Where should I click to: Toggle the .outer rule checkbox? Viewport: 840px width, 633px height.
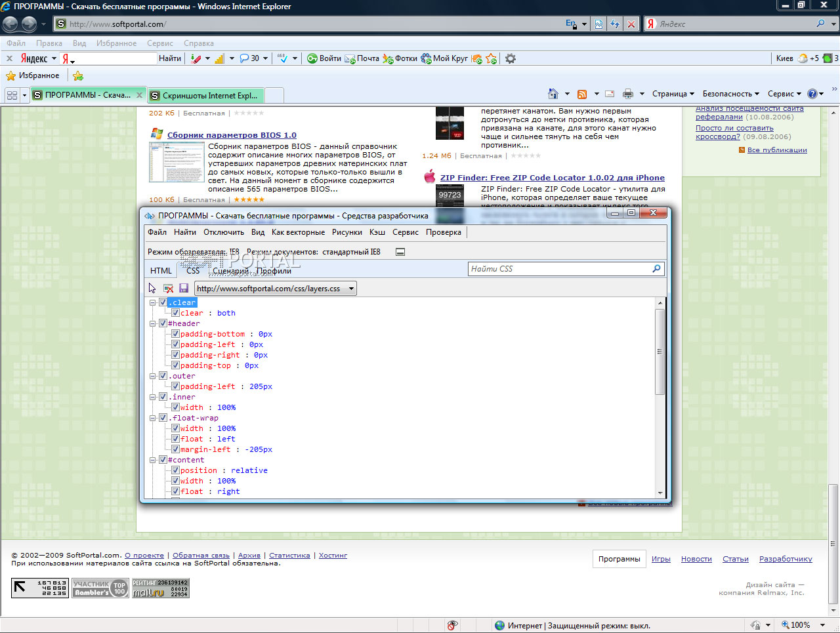[x=163, y=376]
